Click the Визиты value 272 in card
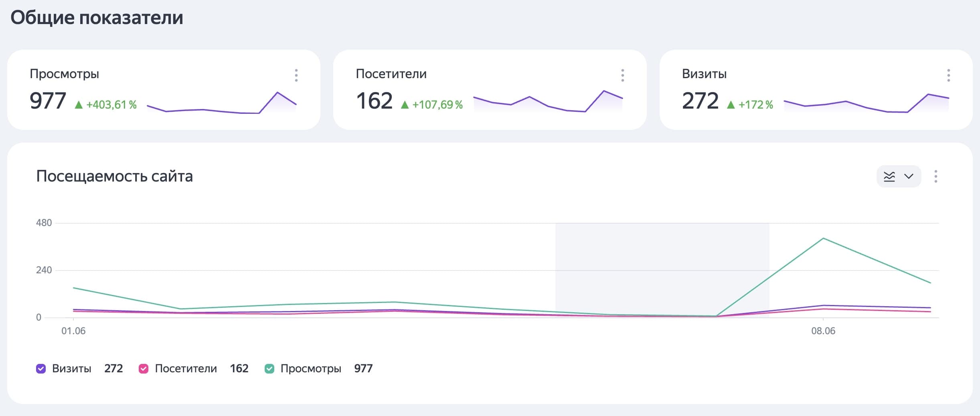This screenshot has width=980, height=416. point(700,101)
